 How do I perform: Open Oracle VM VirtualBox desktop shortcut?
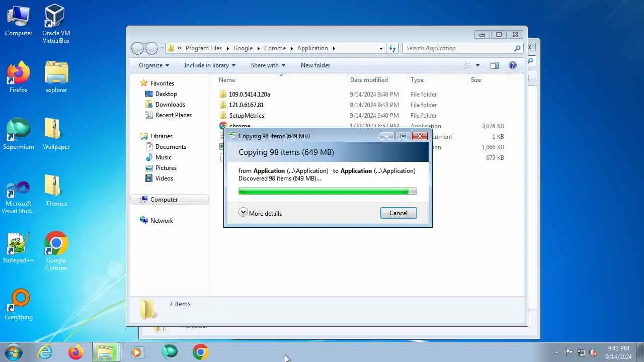(56, 24)
